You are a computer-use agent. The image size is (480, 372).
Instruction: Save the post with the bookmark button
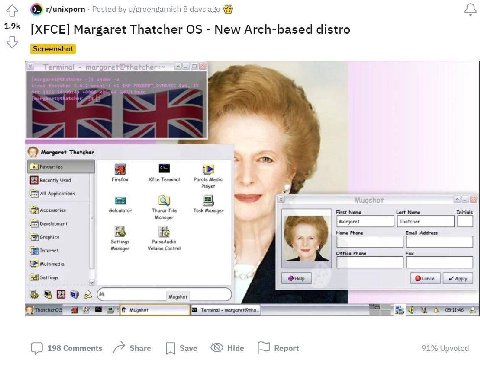[x=181, y=348]
